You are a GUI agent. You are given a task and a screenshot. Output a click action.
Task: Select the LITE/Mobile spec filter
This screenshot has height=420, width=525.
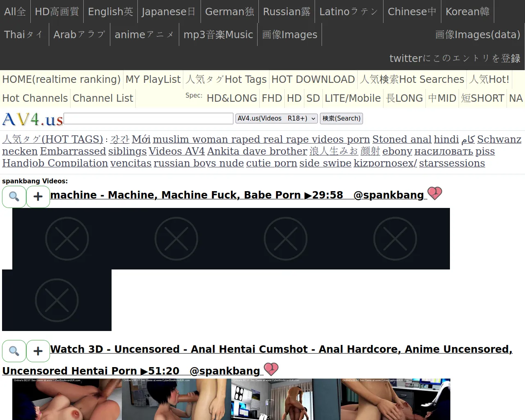point(353,98)
